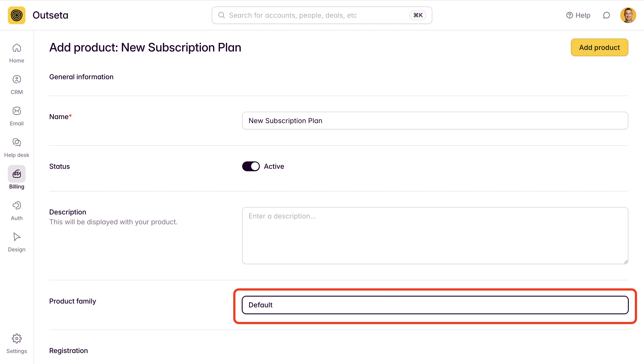Click the Outseta brand name text
644x364 pixels.
(50, 15)
